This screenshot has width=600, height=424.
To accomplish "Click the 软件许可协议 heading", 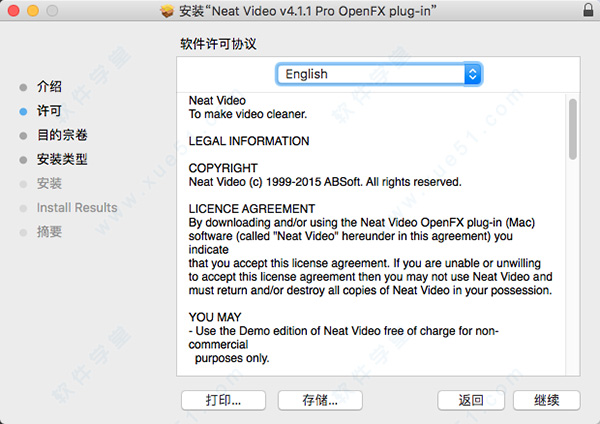I will coord(218,44).
